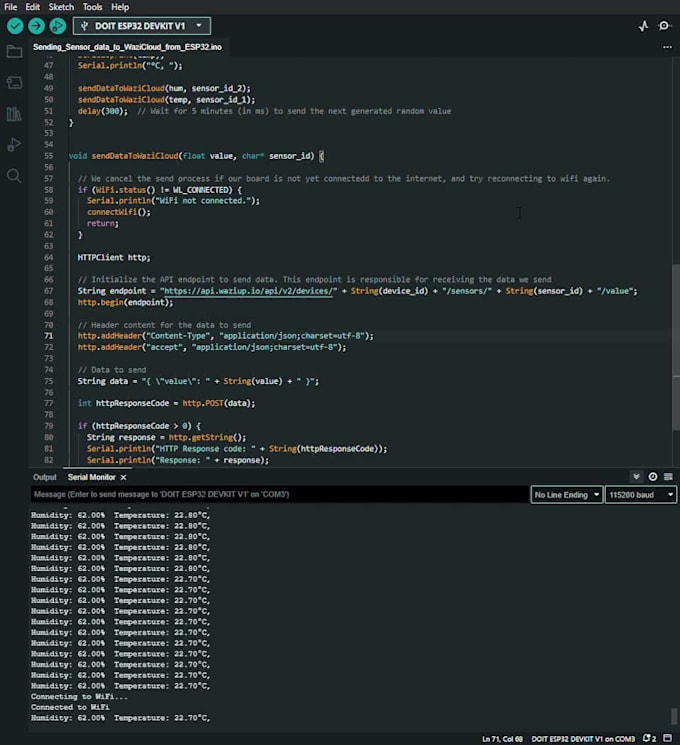Open the Debug sidebar panel

tap(14, 145)
